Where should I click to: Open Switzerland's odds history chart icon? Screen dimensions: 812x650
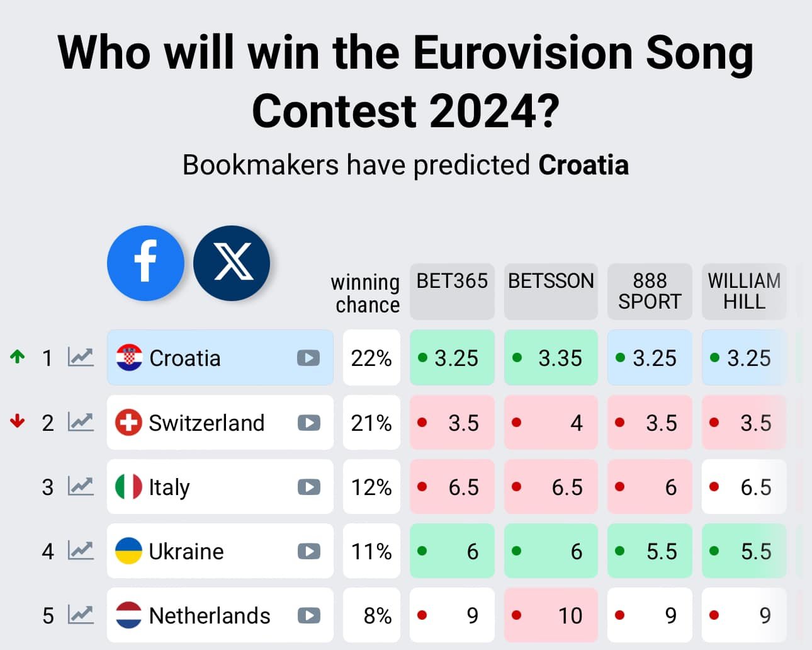pyautogui.click(x=81, y=422)
